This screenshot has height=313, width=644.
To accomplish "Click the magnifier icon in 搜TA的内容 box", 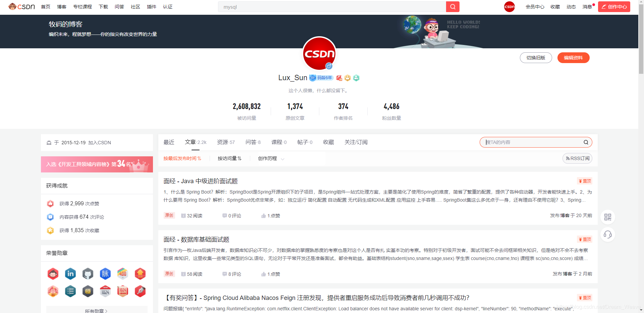I will point(586,142).
